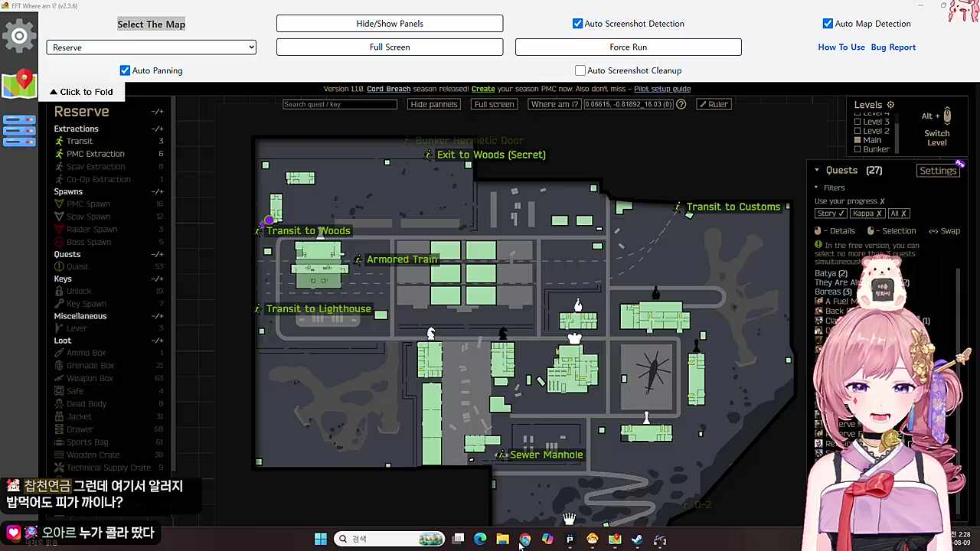Click the Search quest / key field
The height and width of the screenshot is (551, 980).
[340, 104]
